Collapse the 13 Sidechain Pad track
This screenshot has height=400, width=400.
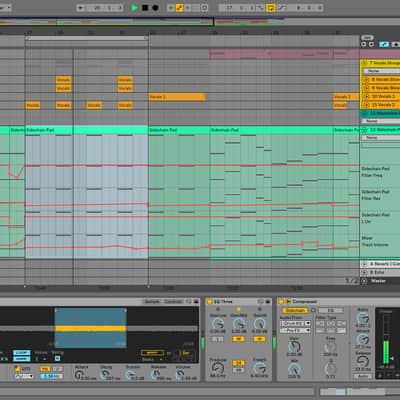pos(364,130)
